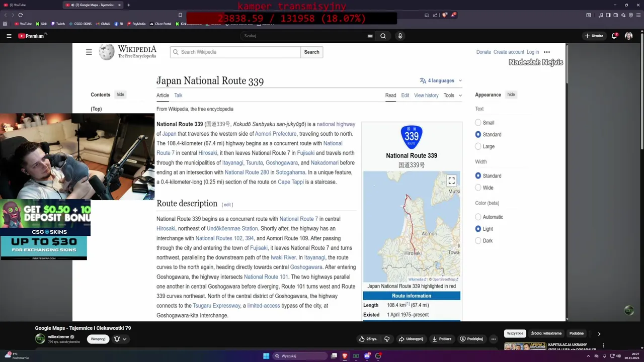Choose Light color mode

pos(478,229)
